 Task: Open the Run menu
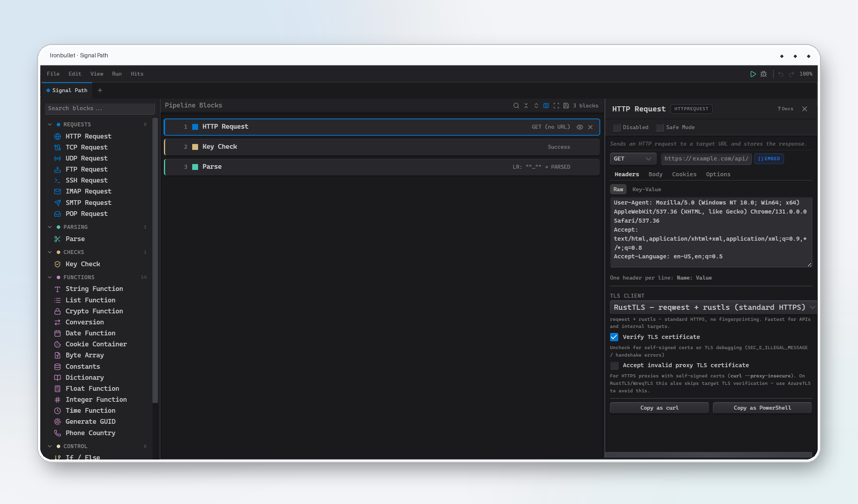[x=117, y=74]
